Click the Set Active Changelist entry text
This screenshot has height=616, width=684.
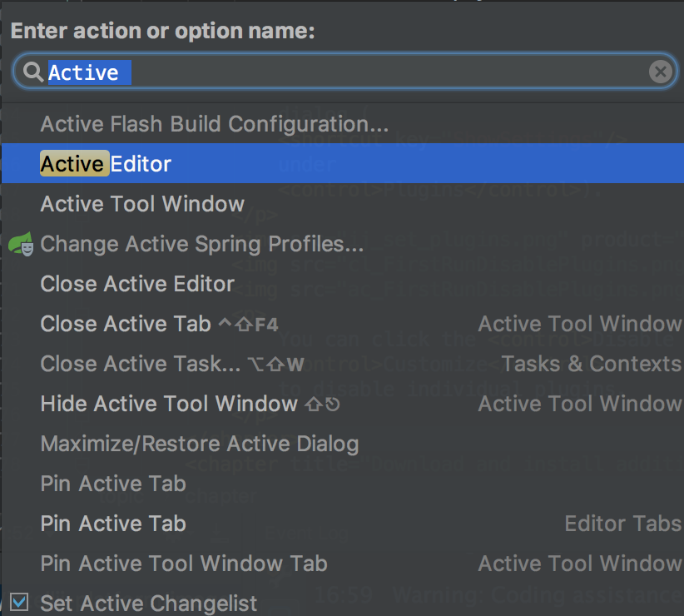click(149, 602)
